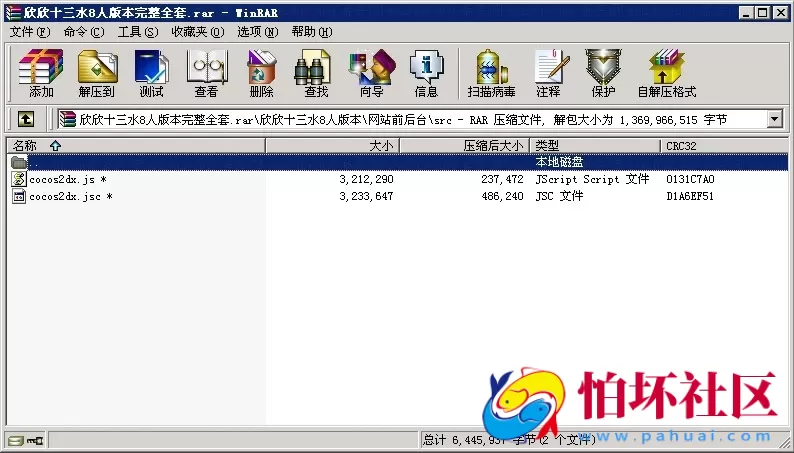Click size value 3,233,647

click(366, 196)
